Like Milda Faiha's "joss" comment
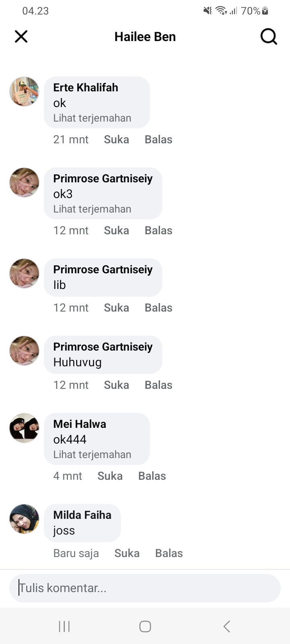The height and width of the screenshot is (644, 290). 127,553
